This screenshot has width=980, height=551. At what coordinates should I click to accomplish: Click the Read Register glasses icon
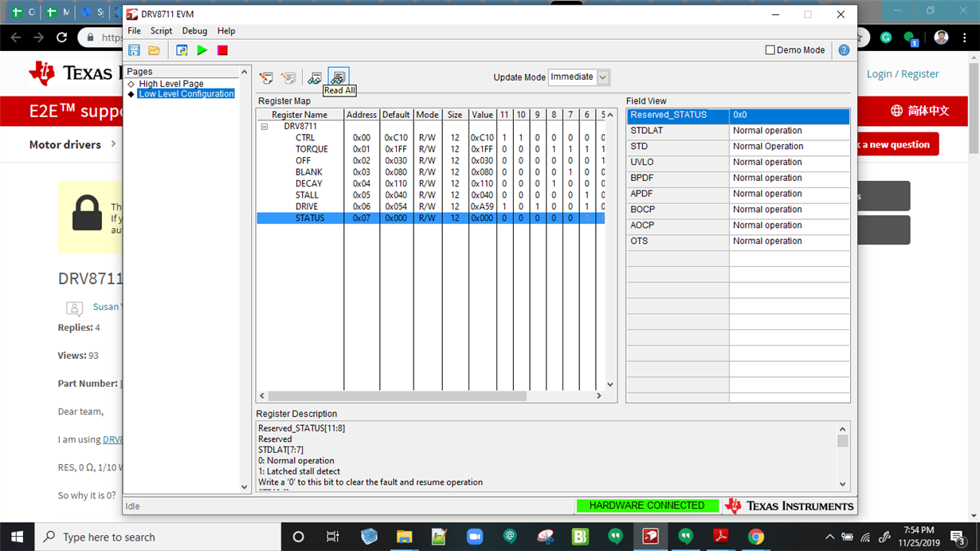tap(316, 77)
